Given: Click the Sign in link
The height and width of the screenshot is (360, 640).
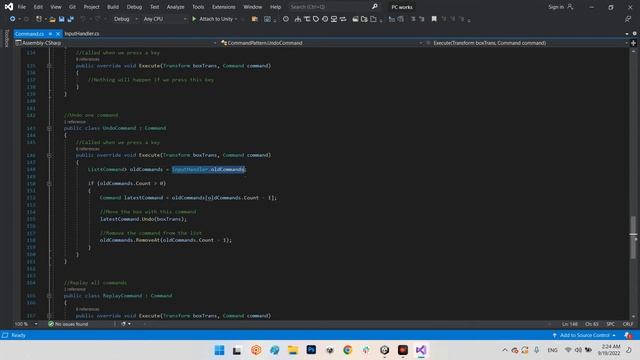Looking at the screenshot, I should [x=556, y=7].
